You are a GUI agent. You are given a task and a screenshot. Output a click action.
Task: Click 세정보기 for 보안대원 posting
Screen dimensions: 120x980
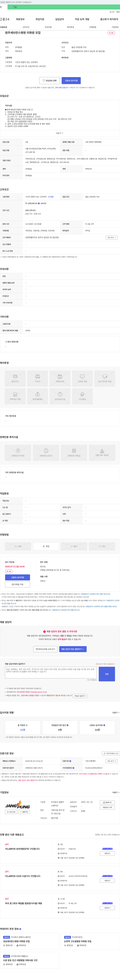tap(107, 853)
